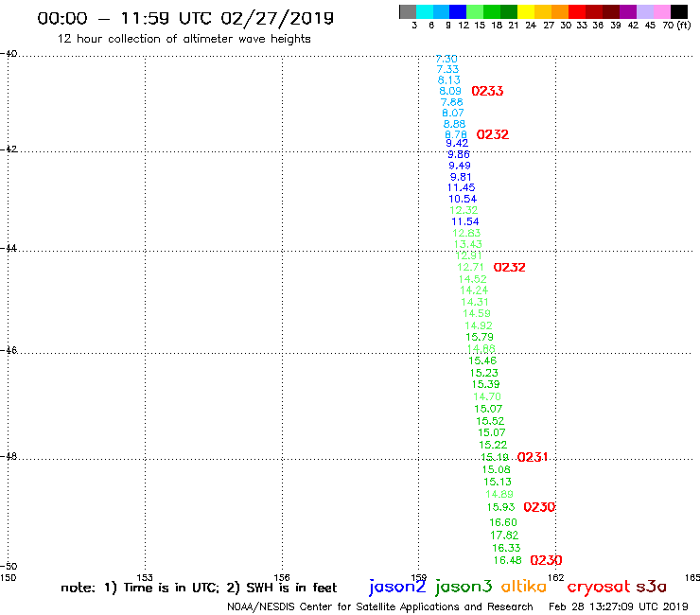The image size is (700, 615).
Task: Click the -46 latitude axis label
Action: [x=9, y=350]
